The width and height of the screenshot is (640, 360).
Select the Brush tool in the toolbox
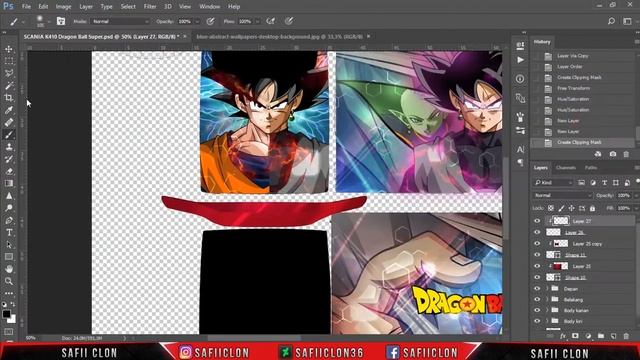point(9,135)
